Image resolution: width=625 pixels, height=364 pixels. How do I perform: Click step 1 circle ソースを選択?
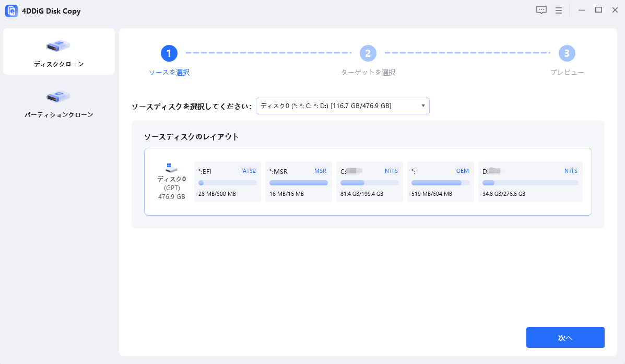click(x=169, y=53)
